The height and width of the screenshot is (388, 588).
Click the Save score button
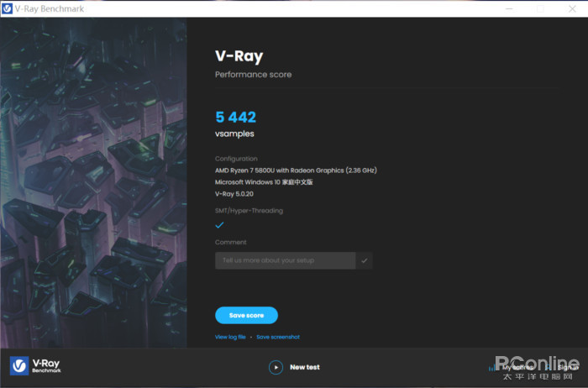point(246,315)
